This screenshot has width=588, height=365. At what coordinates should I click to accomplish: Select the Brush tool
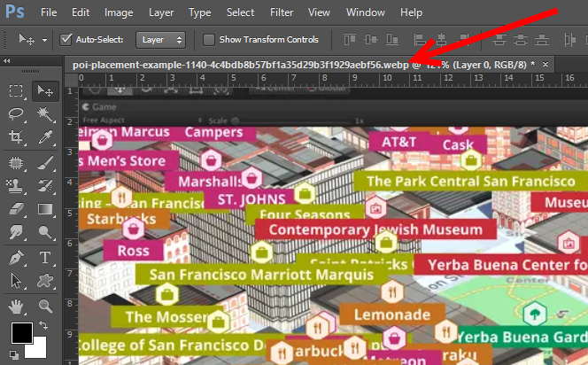coord(45,163)
